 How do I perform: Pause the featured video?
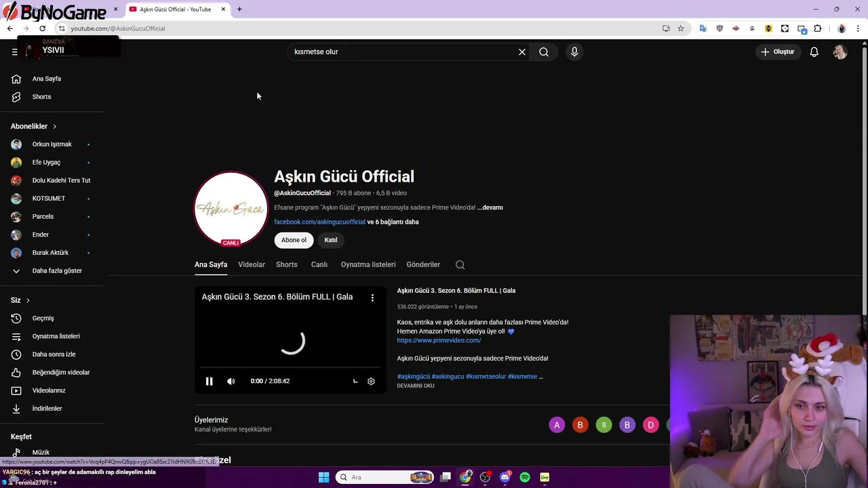coord(209,381)
